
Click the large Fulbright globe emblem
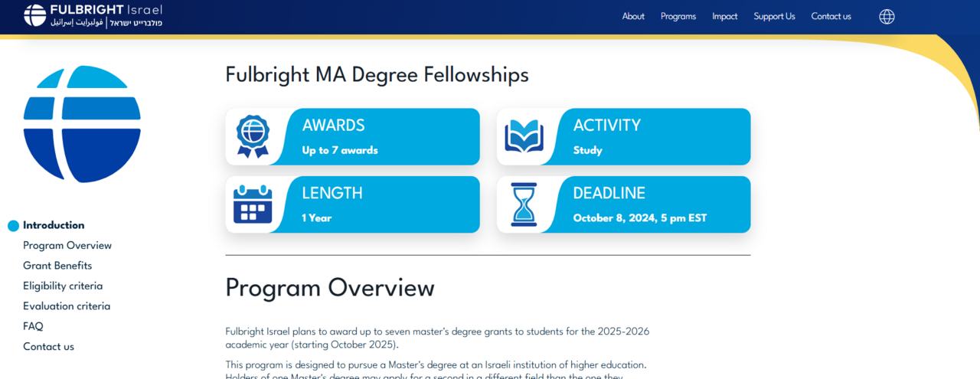pyautogui.click(x=82, y=124)
